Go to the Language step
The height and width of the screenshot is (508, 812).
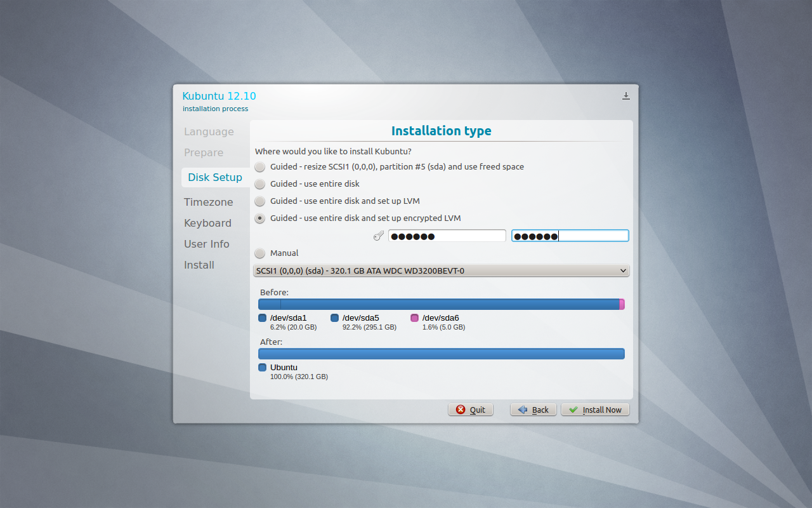209,131
